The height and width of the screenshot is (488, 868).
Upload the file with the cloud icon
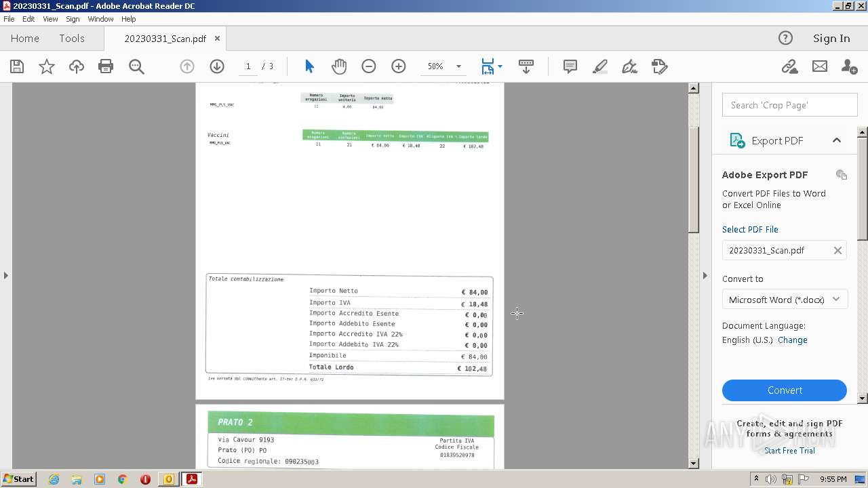coord(77,66)
